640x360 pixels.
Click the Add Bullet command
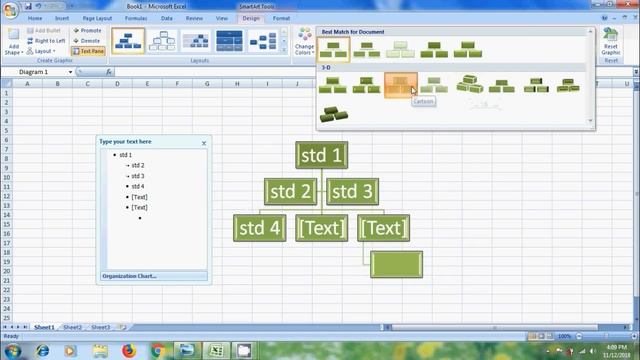pos(44,31)
